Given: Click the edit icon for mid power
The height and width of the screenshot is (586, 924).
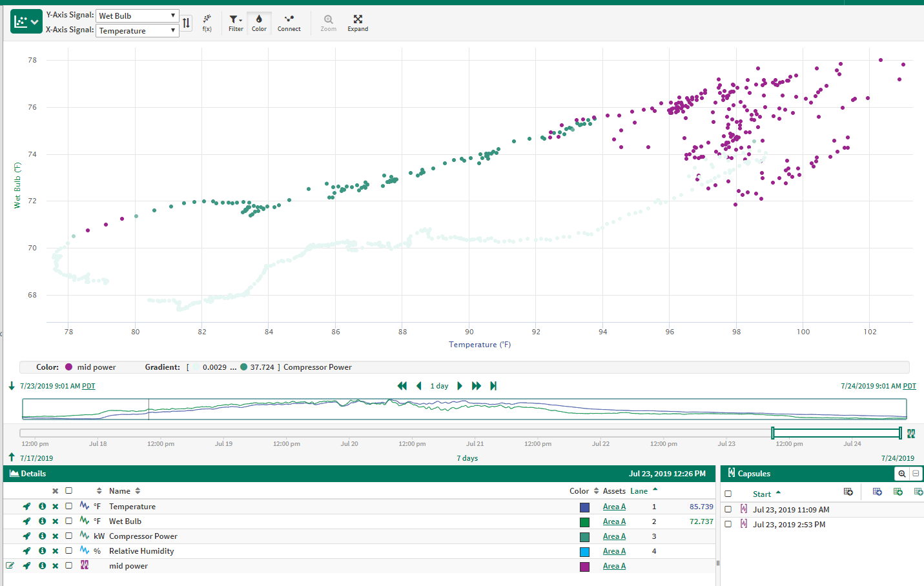Looking at the screenshot, I should (10, 566).
